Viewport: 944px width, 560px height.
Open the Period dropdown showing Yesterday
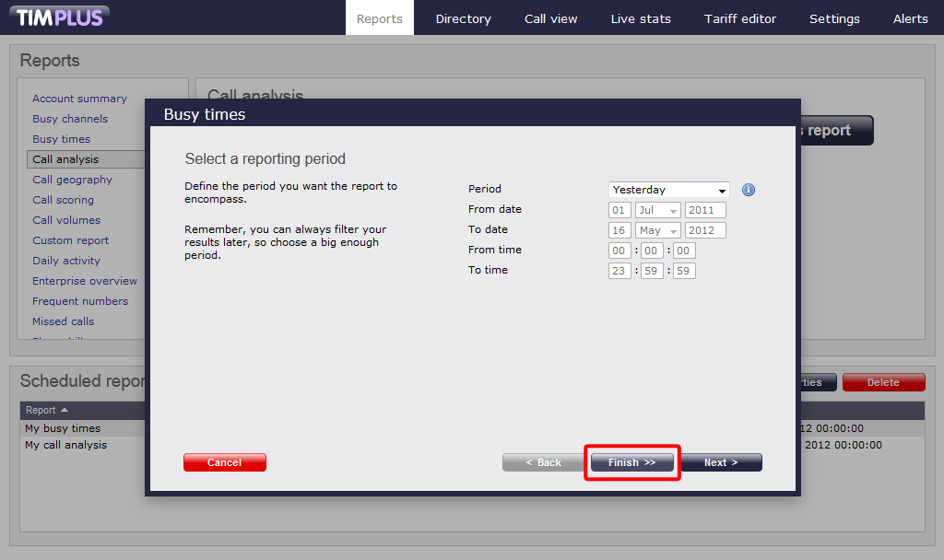[669, 190]
